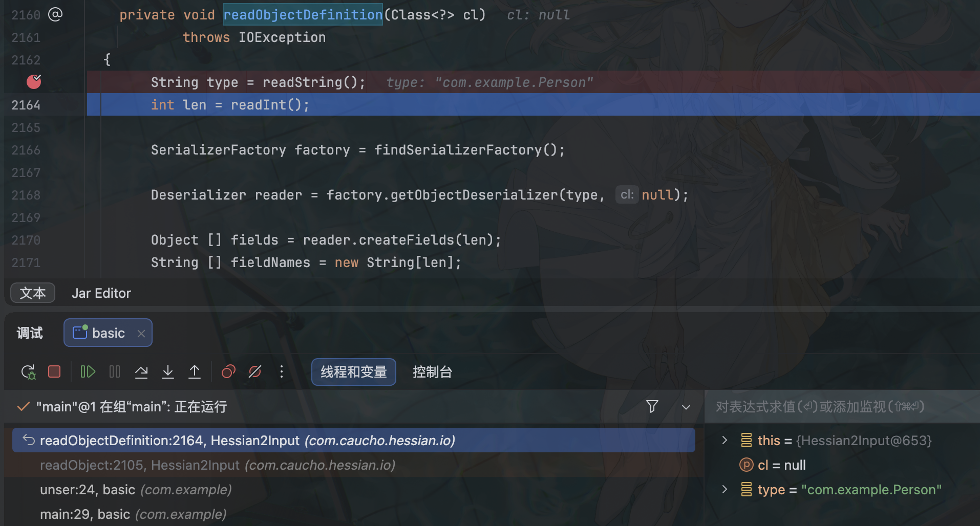
Task: Switch to the Jar Editor tab
Action: [101, 293]
